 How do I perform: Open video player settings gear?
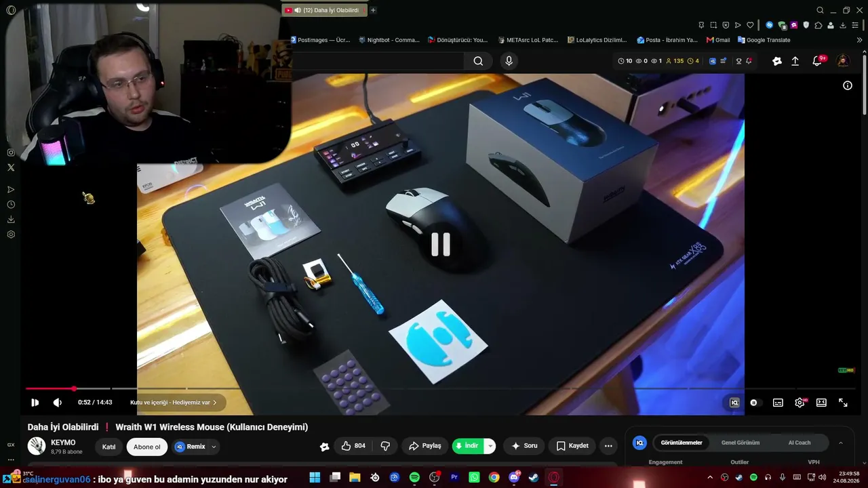click(x=800, y=403)
